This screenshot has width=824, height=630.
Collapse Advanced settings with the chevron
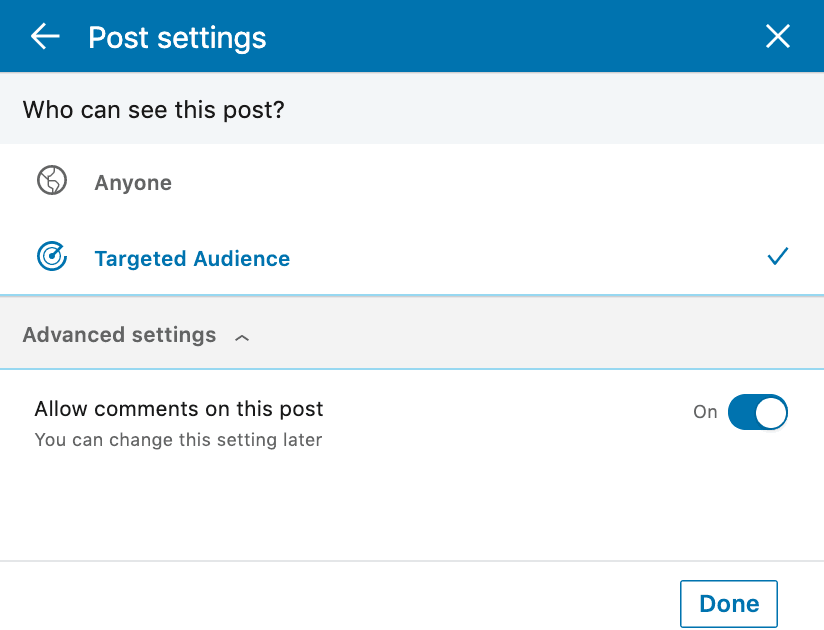(x=242, y=338)
